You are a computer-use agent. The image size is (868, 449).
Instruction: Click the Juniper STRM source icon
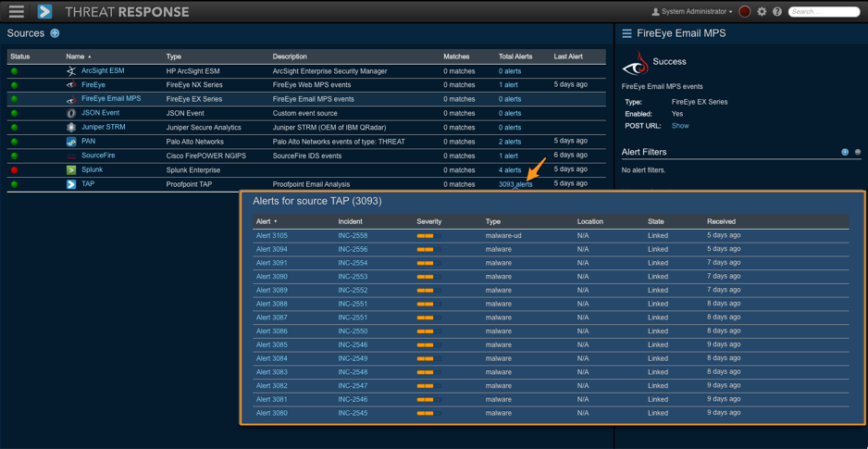pos(71,128)
